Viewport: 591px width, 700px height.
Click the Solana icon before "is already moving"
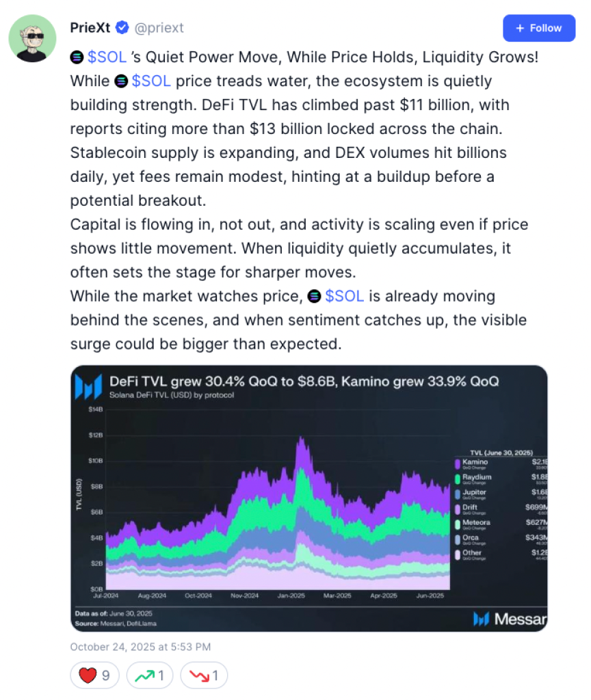pos(314,297)
